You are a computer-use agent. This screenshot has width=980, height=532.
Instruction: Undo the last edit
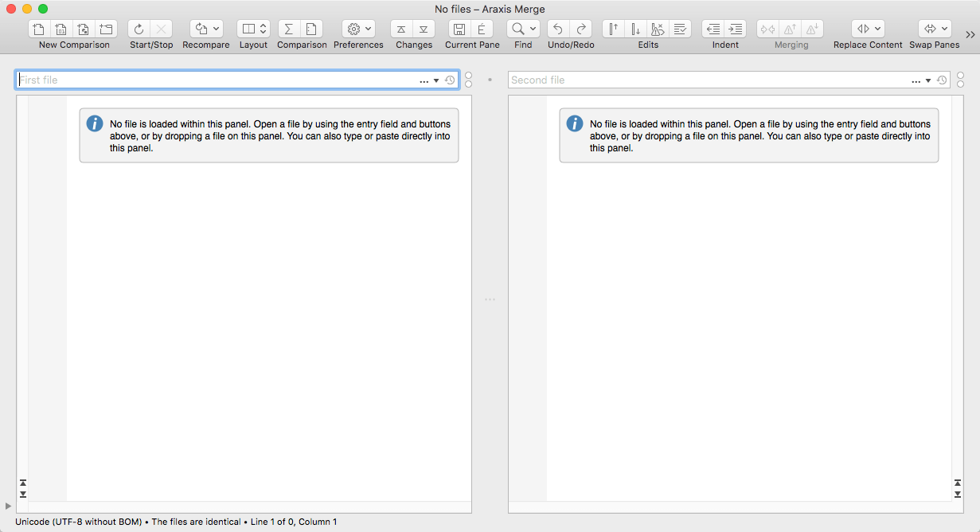pos(558,29)
